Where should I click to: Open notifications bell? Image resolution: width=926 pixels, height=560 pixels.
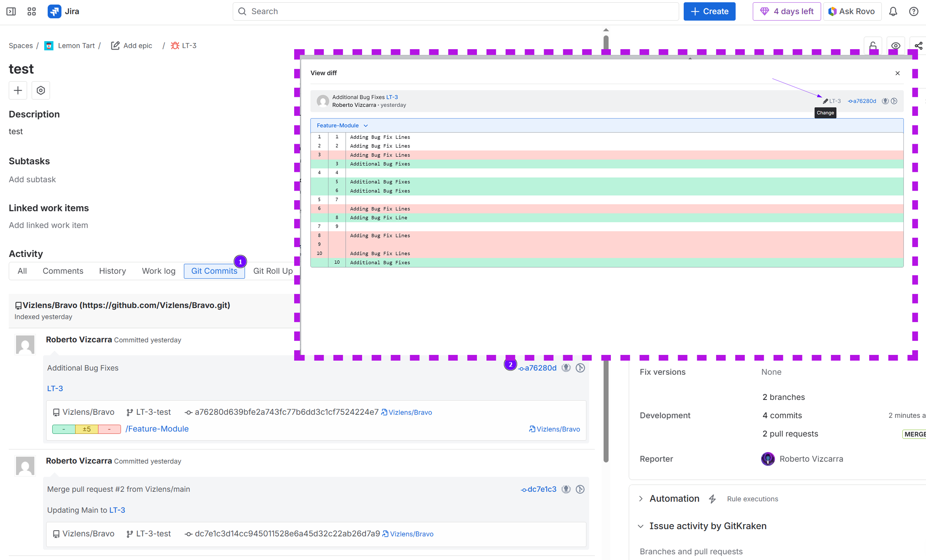(x=893, y=11)
